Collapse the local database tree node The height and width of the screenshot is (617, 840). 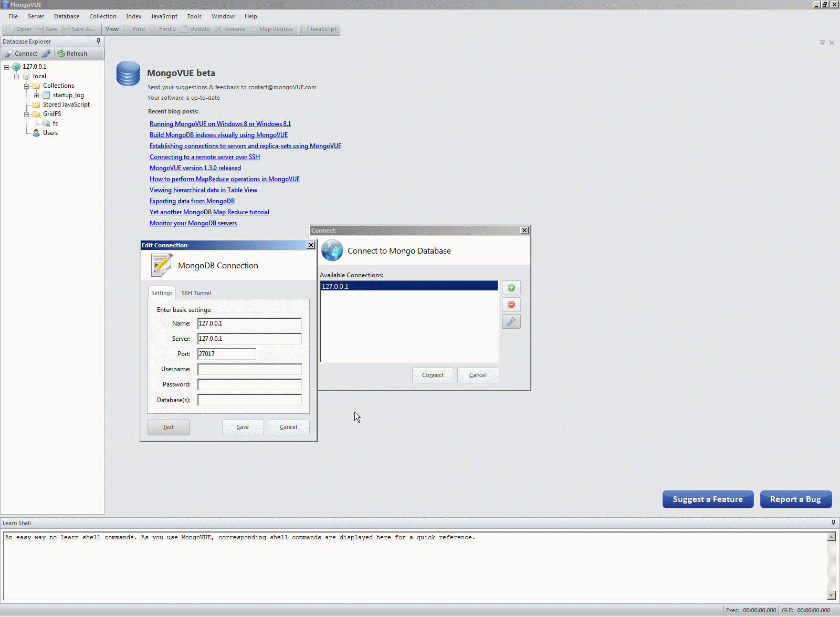[x=17, y=77]
